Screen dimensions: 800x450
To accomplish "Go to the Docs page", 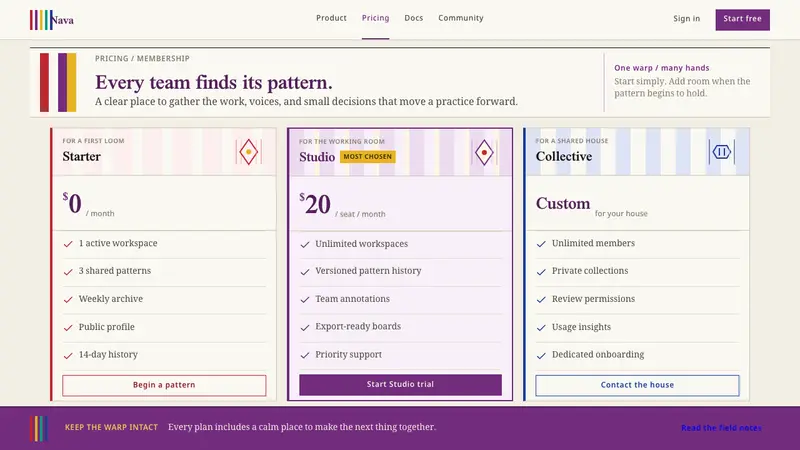I will [x=414, y=18].
